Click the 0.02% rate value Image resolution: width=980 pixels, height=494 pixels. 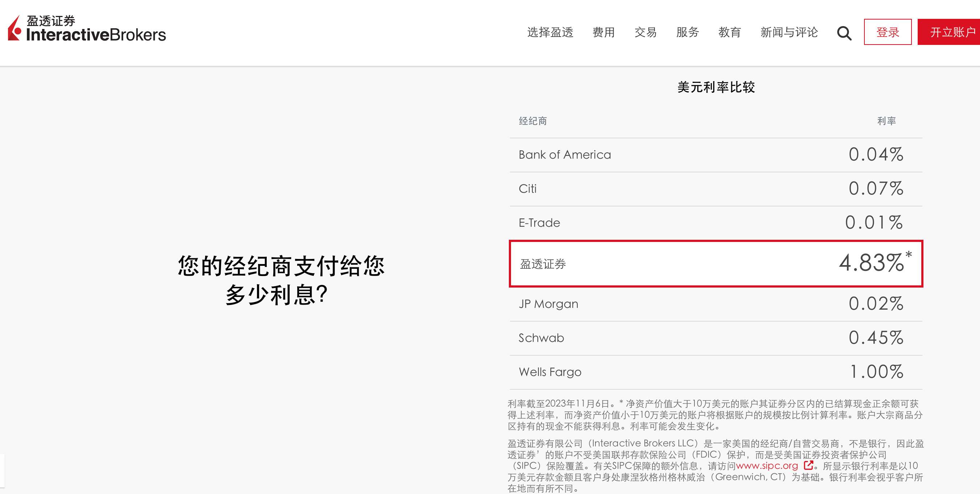[876, 303]
